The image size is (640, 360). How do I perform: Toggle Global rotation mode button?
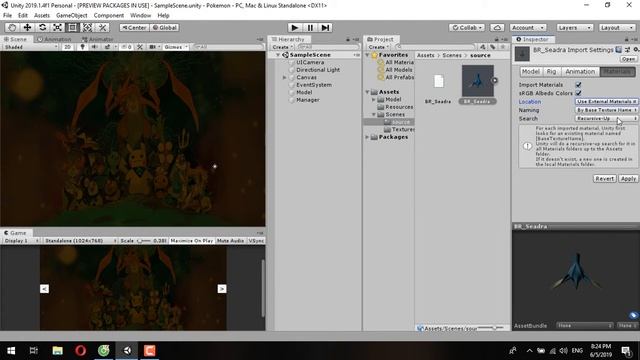165,27
